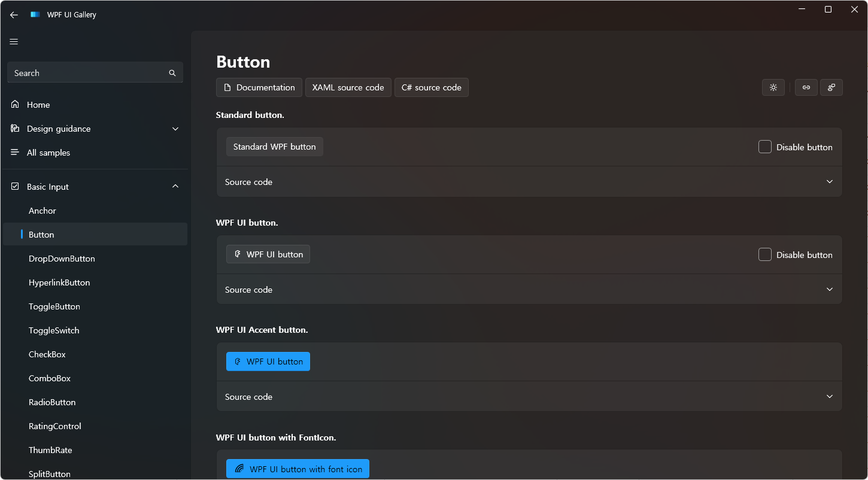Viewport: 868px width, 480px height.
Task: Open the DropDownButton page
Action: (95, 259)
